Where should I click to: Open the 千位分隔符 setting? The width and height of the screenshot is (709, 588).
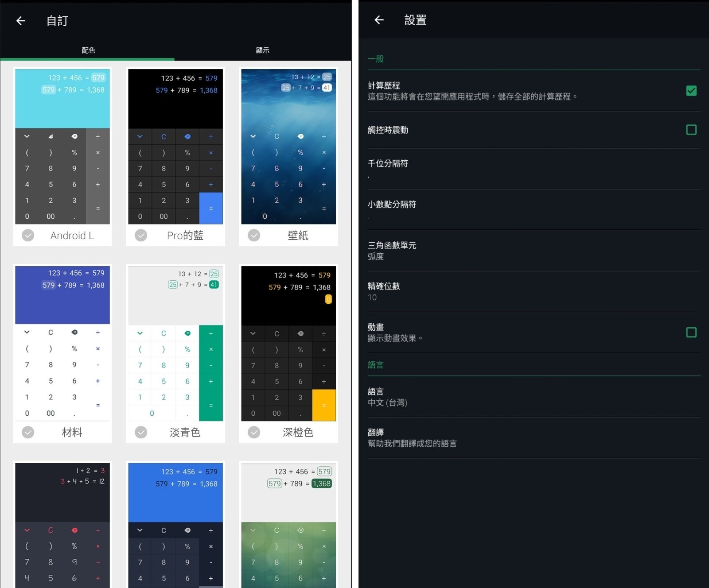pyautogui.click(x=534, y=169)
